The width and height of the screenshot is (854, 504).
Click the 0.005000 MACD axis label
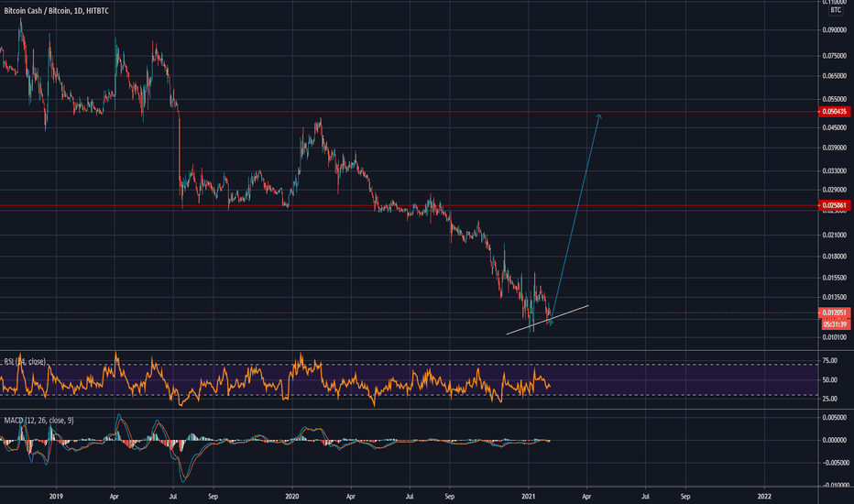(835, 417)
